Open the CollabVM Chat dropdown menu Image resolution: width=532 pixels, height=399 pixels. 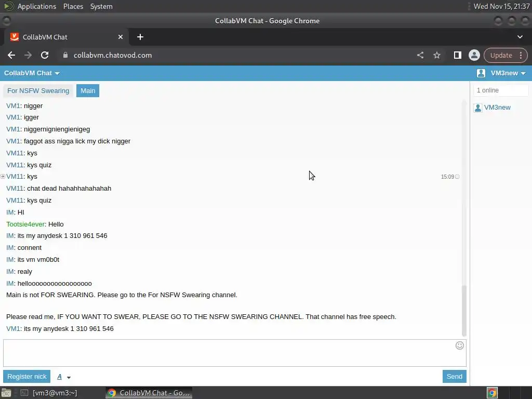point(32,73)
